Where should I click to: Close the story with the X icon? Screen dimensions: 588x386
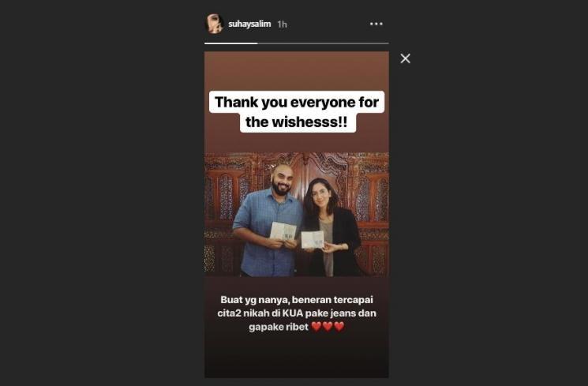point(406,58)
